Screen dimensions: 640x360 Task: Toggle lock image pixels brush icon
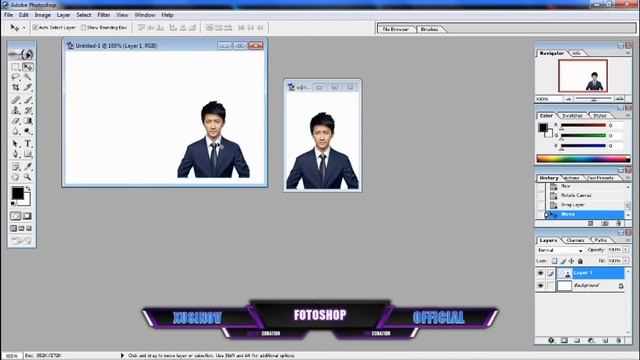(x=563, y=261)
